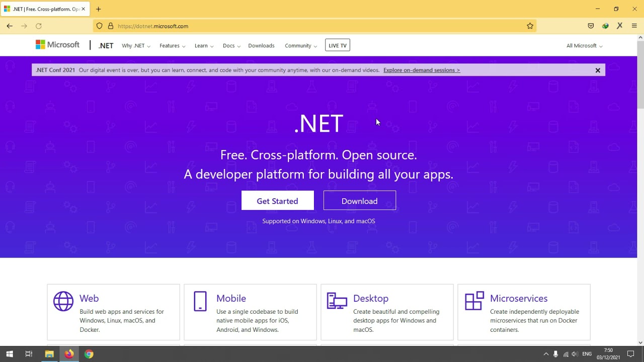Select the .NET browser tab
The width and height of the screenshot is (644, 362).
45,9
